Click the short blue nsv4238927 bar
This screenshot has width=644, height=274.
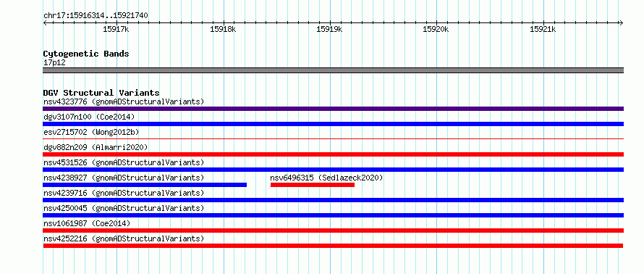pos(145,185)
